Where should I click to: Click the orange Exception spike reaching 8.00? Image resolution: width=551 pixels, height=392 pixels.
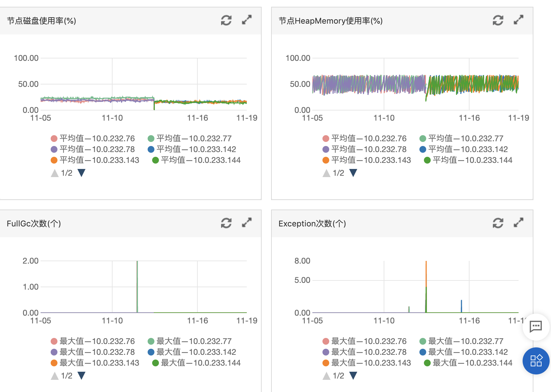tap(426, 274)
